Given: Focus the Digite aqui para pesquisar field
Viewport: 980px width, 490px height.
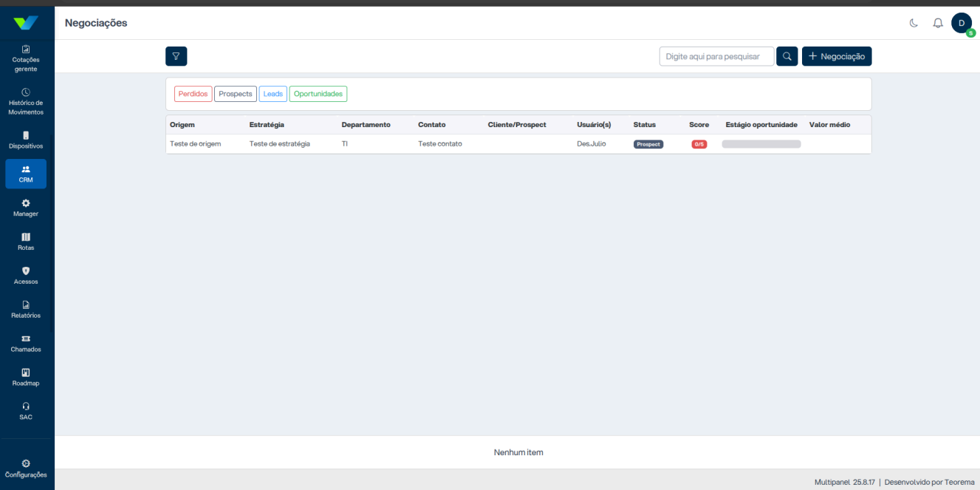Looking at the screenshot, I should (716, 56).
